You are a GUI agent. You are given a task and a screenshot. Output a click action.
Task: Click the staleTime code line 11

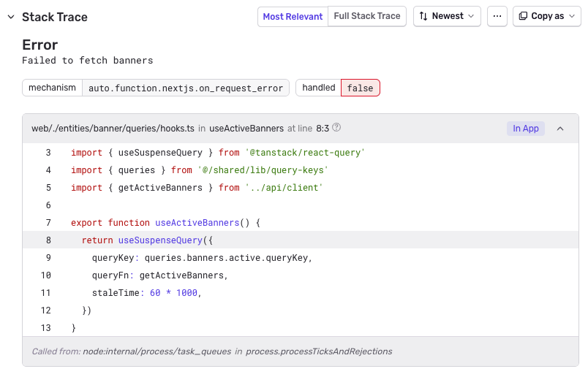[x=146, y=293]
